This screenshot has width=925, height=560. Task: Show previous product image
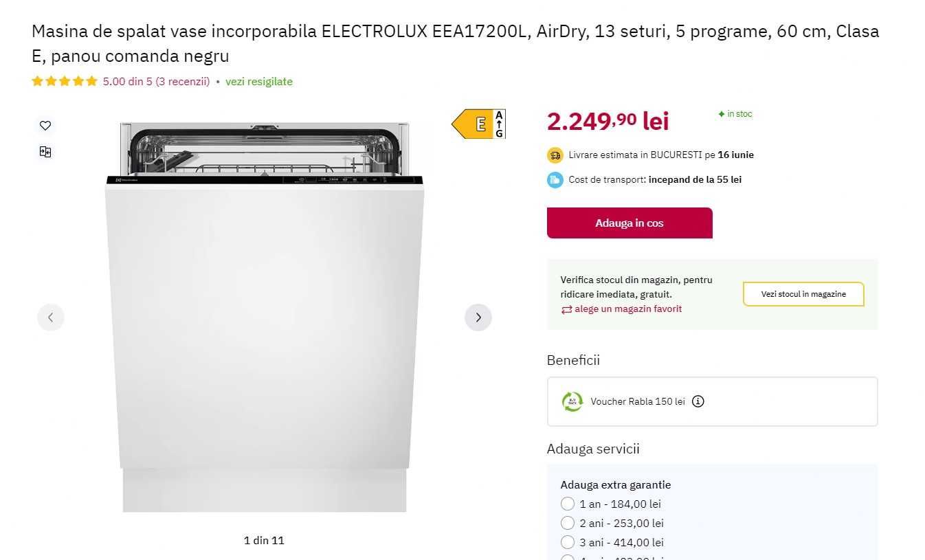50,317
